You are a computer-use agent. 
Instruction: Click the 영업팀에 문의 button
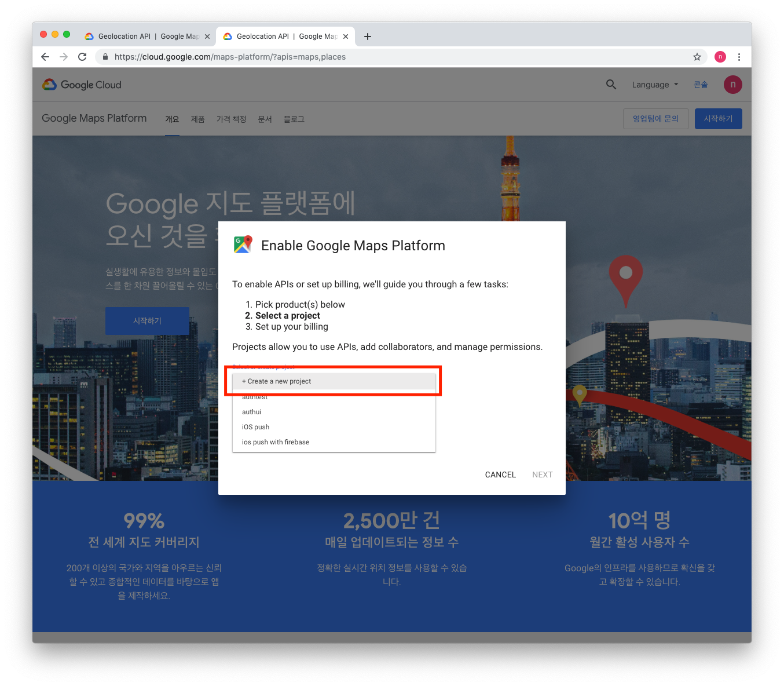point(656,119)
